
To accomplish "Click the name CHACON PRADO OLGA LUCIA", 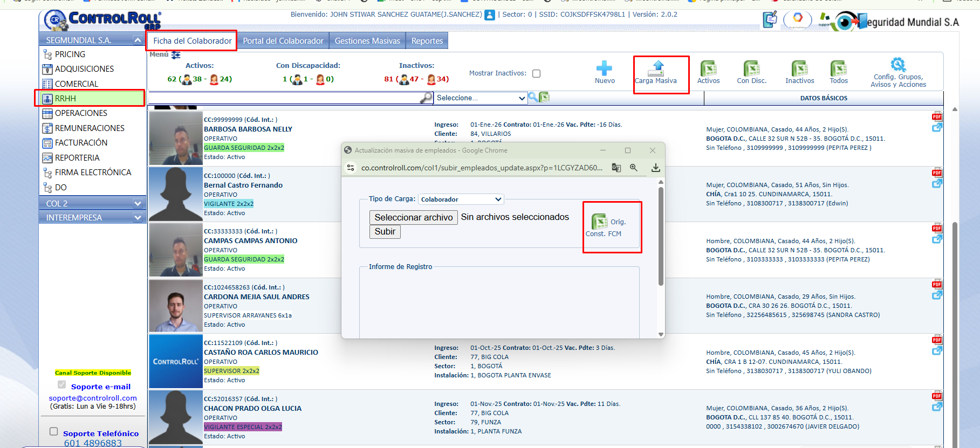I will tap(252, 409).
